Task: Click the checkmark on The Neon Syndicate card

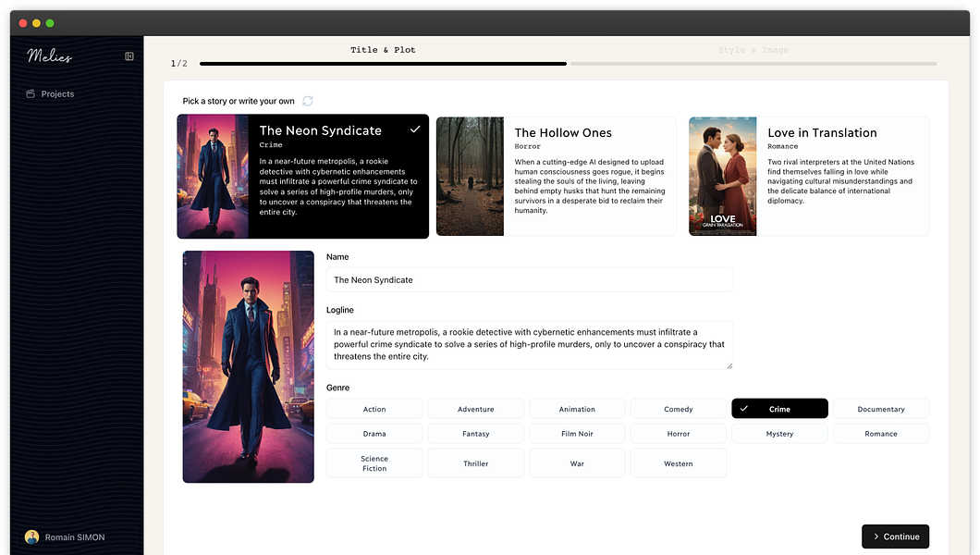Action: coord(415,129)
